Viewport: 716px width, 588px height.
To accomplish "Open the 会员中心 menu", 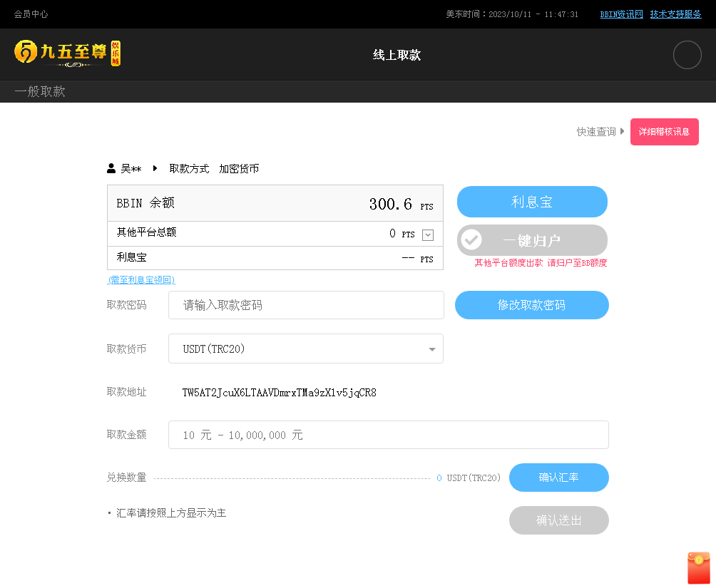I will coord(31,14).
